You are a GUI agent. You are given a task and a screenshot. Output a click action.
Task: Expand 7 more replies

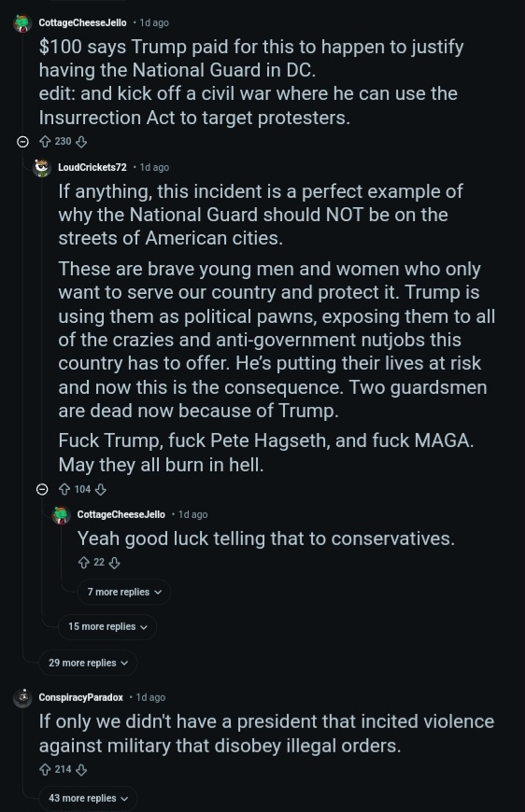point(124,592)
